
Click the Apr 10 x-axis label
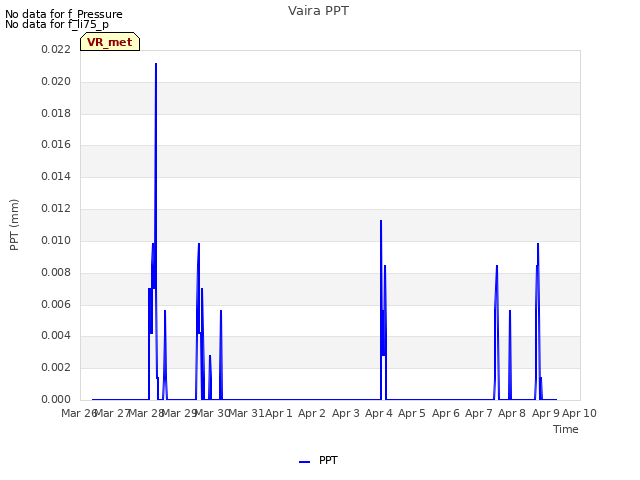tap(580, 413)
